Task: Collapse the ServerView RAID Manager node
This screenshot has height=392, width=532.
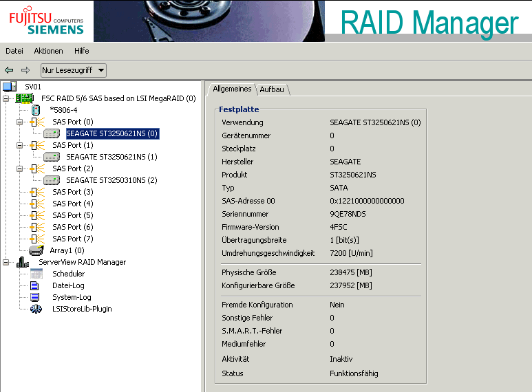Action: [x=6, y=262]
